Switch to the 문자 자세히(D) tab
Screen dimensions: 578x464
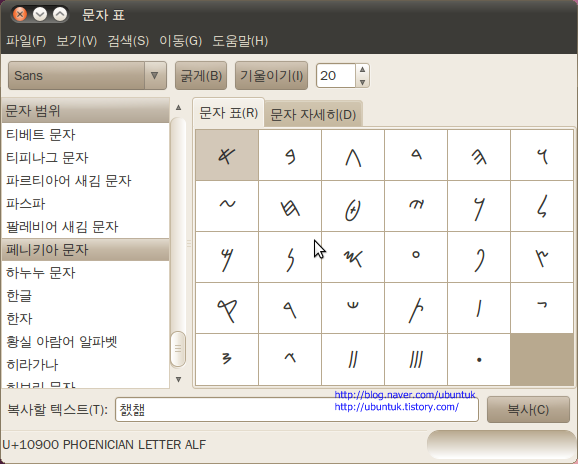coord(313,114)
